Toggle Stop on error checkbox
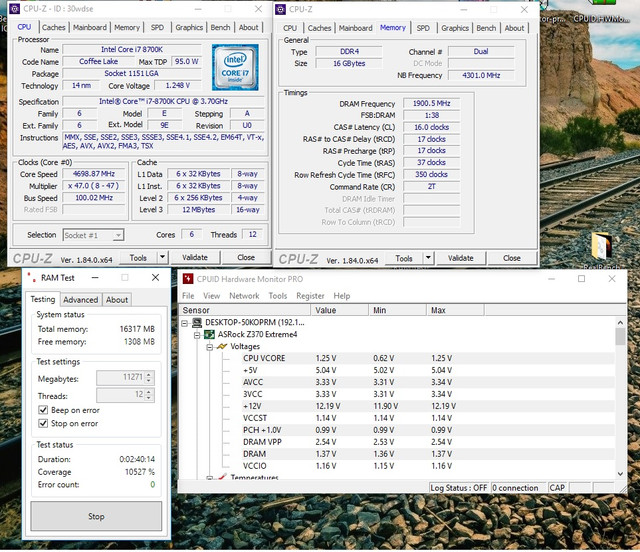640x552 pixels. pos(43,423)
